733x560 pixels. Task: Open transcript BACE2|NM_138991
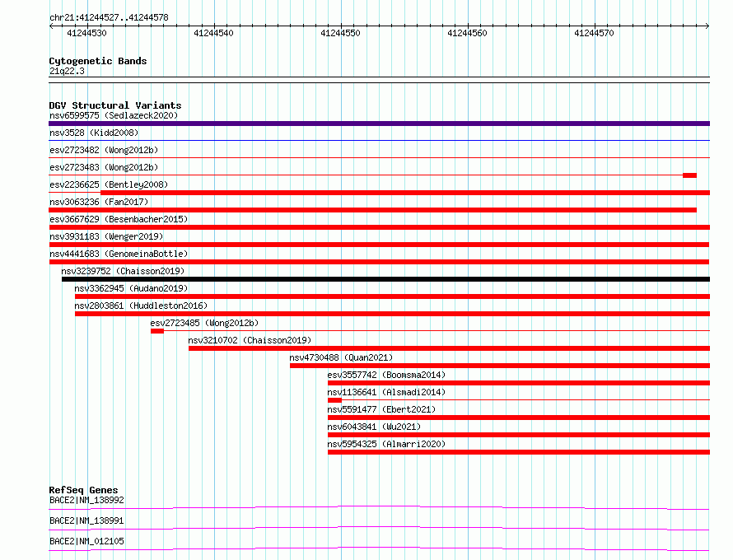(86, 520)
